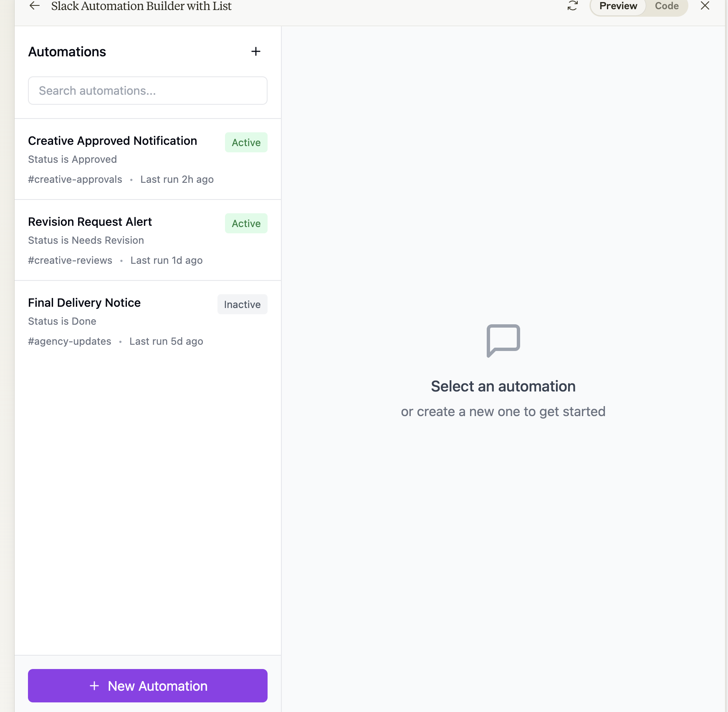Click the #creative-reviews channel label
This screenshot has width=728, height=712.
click(70, 260)
